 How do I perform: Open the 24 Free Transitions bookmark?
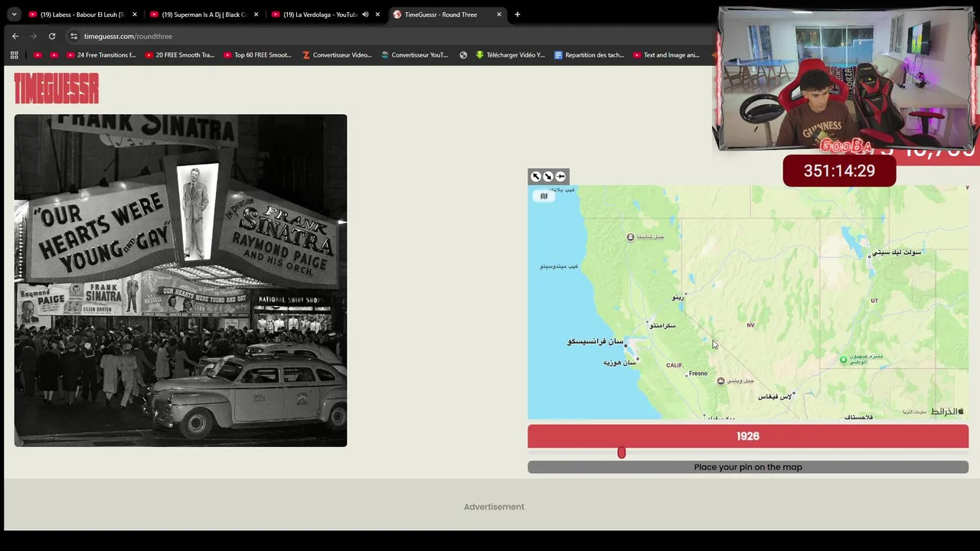click(x=101, y=55)
